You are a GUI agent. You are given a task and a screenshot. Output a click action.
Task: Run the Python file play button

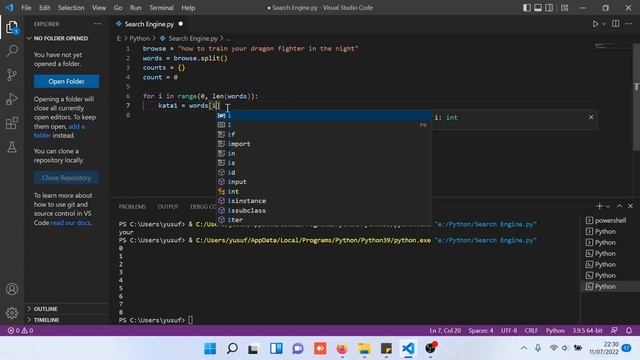point(596,24)
